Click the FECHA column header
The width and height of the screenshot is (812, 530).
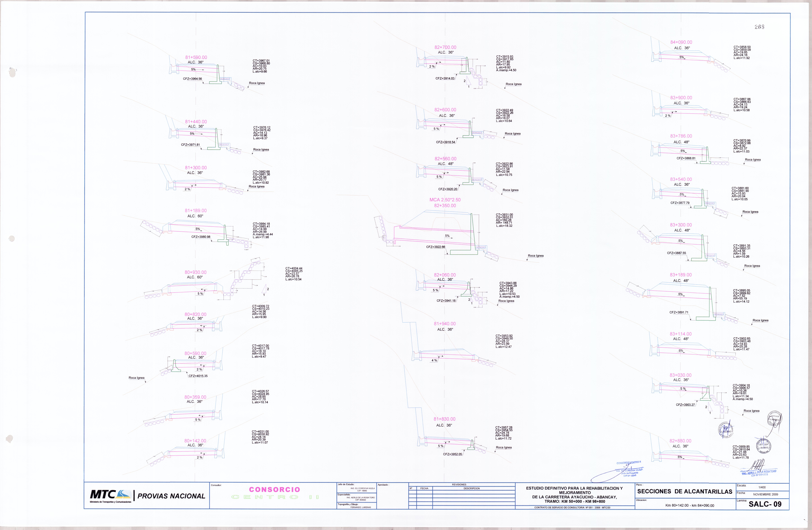pos(424,488)
